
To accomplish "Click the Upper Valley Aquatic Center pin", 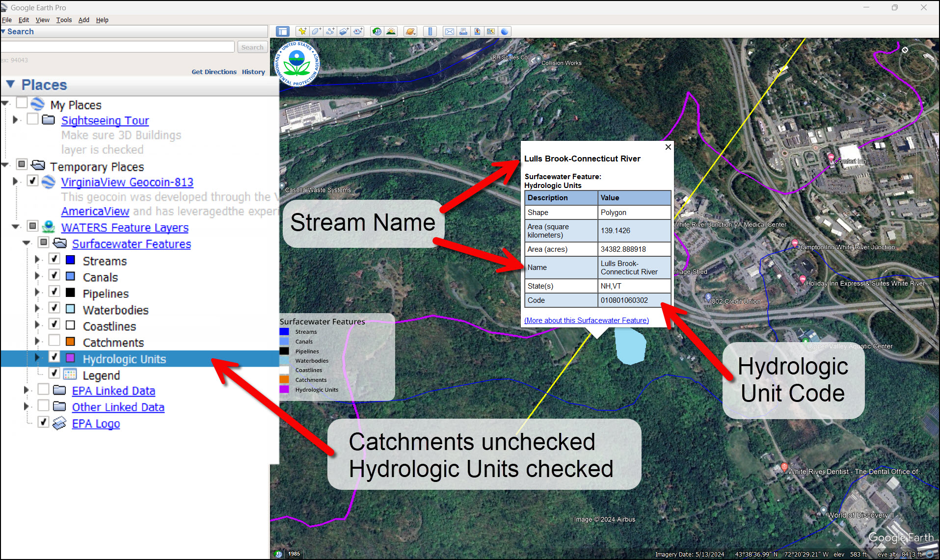I will click(806, 341).
